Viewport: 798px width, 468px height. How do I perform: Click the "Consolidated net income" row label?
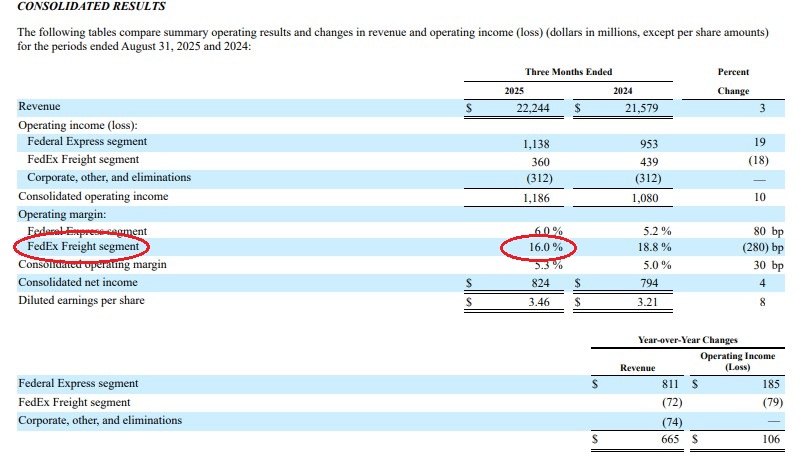(78, 282)
